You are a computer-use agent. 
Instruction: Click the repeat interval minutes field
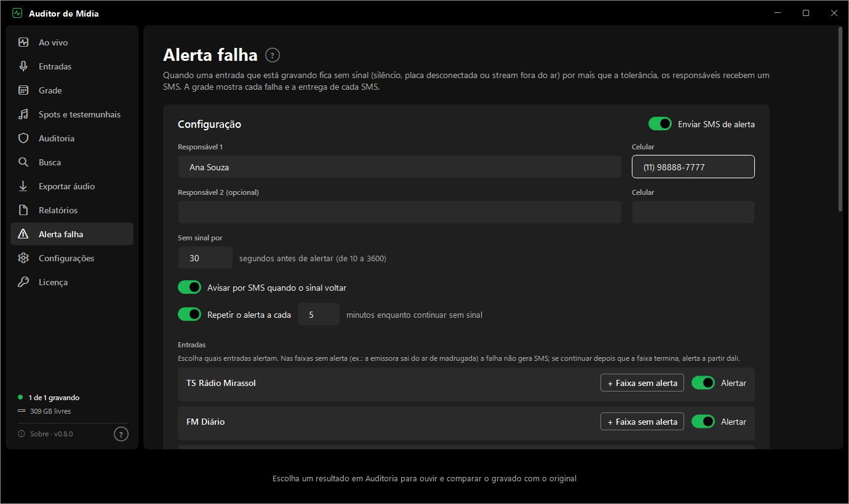point(319,315)
